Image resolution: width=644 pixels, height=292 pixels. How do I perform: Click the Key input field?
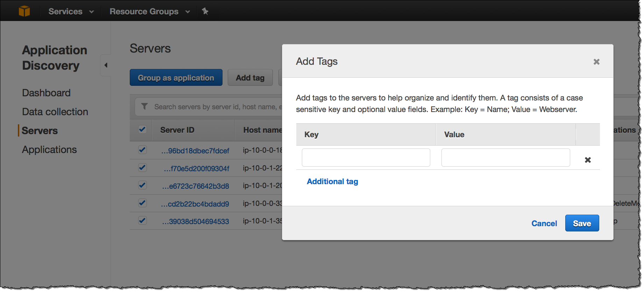pos(366,158)
